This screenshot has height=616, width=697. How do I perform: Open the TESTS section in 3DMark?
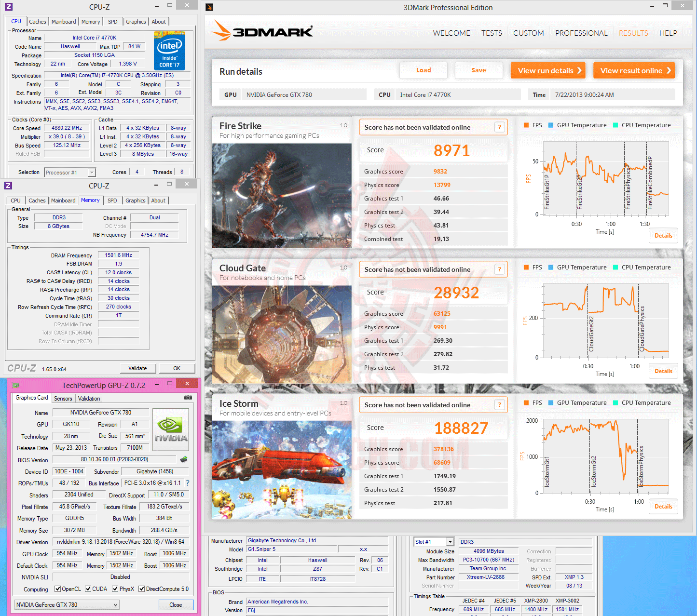click(x=492, y=33)
